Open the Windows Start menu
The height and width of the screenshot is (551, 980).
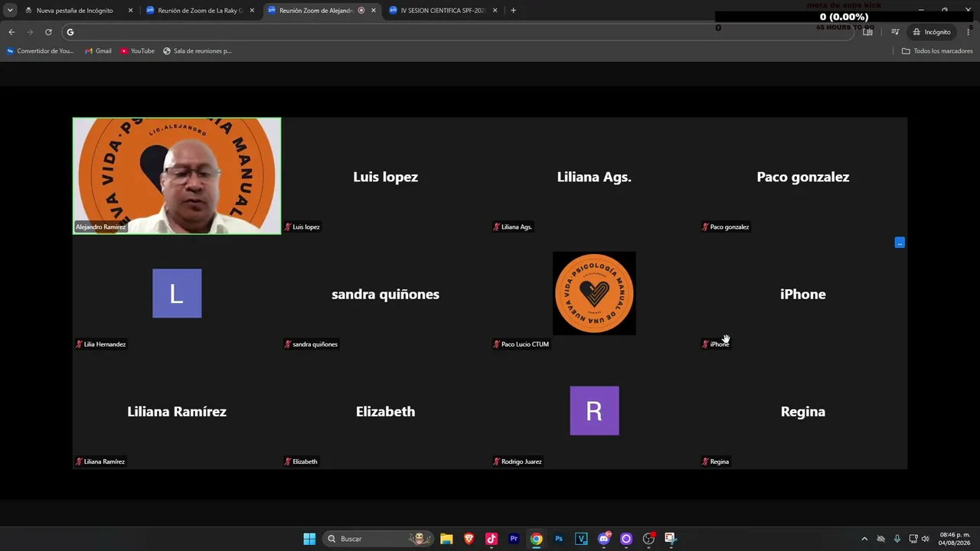pos(309,539)
